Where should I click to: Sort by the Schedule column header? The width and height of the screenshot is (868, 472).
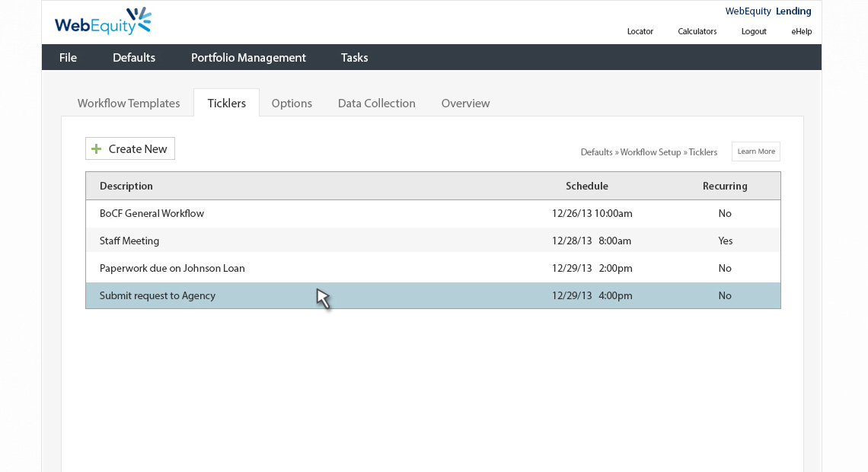tap(586, 187)
